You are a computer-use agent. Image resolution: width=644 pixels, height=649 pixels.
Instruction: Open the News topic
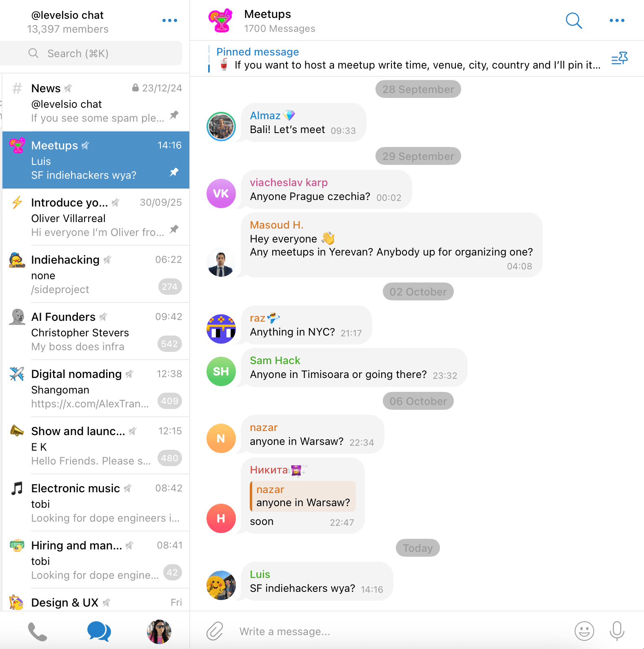96,102
